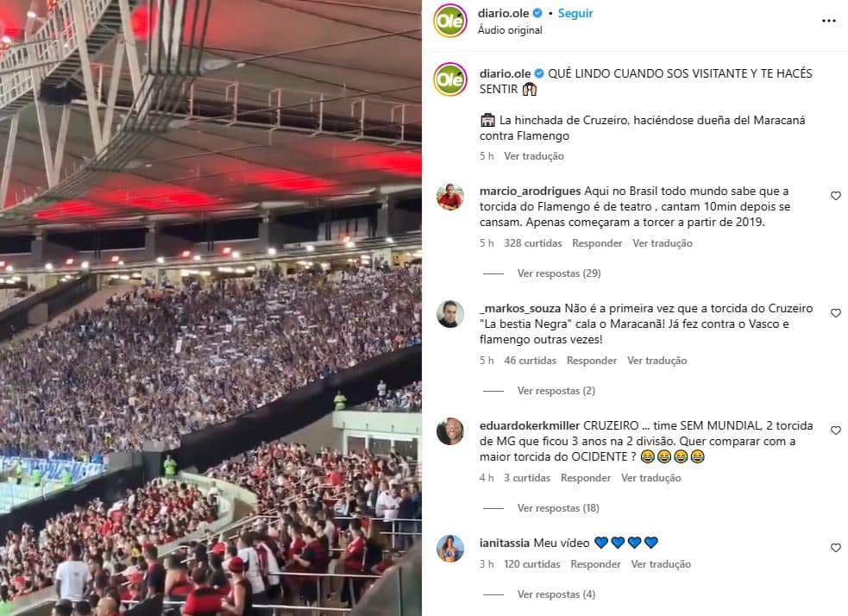Open eduardokerkmiller profile picture
The image size is (848, 616).
450,431
